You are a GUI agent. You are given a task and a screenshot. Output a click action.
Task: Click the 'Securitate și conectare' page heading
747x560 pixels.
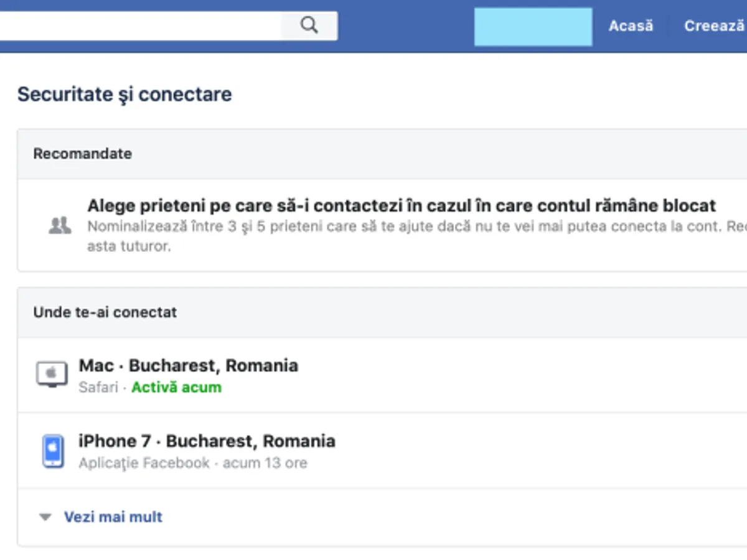pos(125,95)
